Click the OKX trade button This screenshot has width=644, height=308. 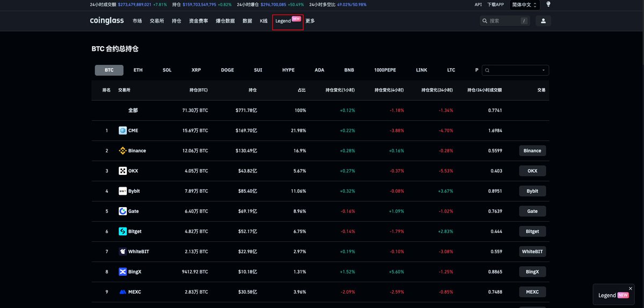532,171
